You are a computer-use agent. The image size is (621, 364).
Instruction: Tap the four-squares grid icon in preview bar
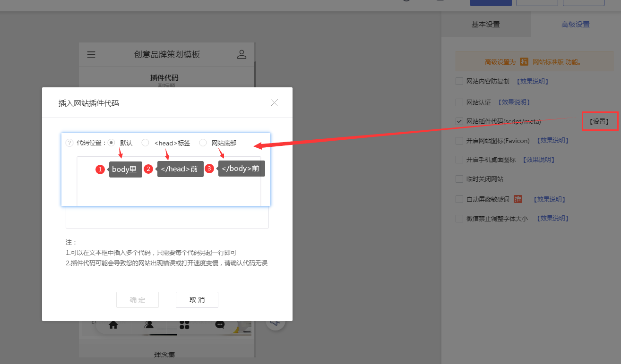pos(184,325)
